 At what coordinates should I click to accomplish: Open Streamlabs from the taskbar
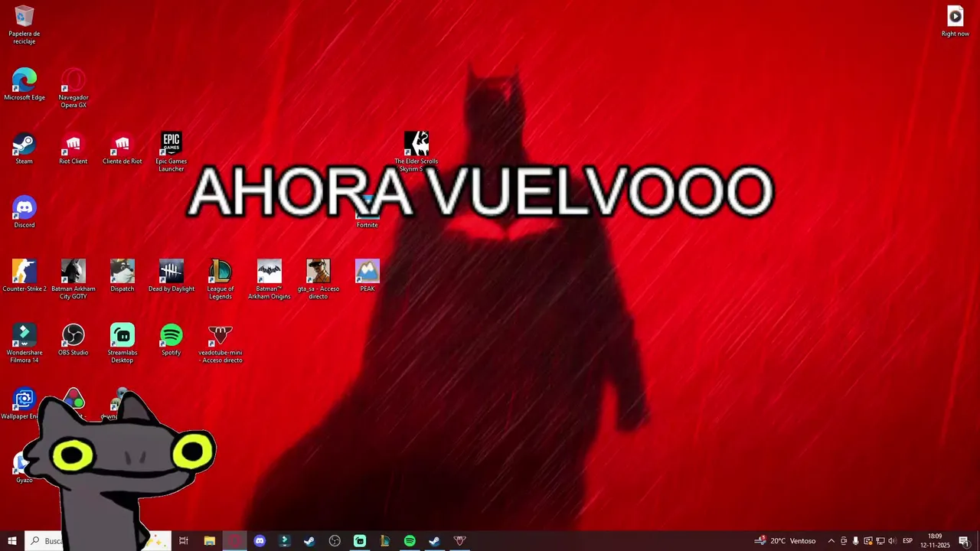tap(360, 541)
